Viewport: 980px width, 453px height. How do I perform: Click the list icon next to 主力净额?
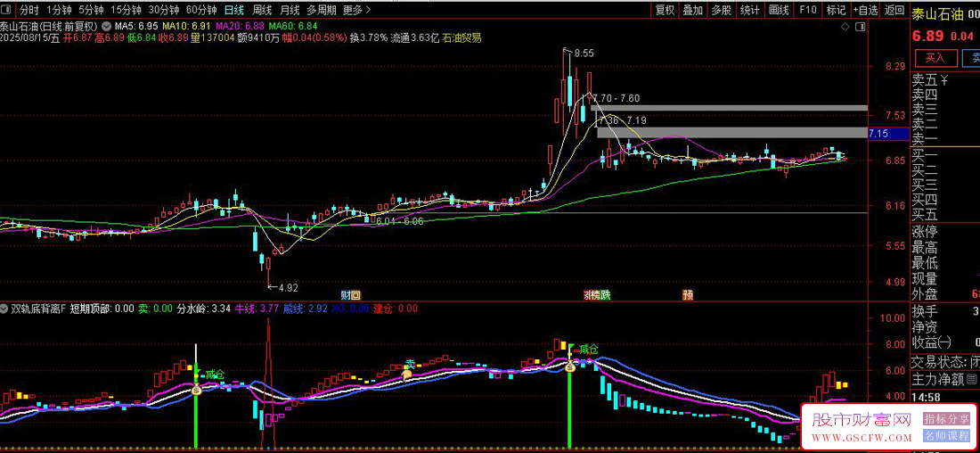[972, 378]
